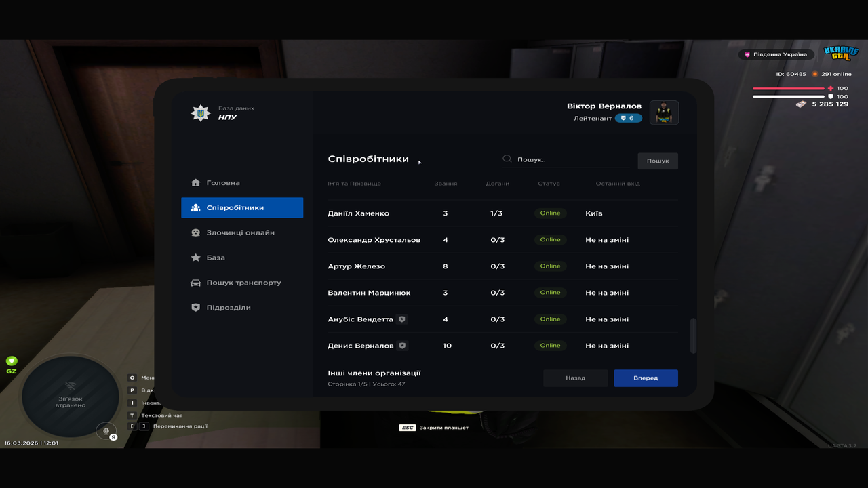868x488 pixels.
Task: Select the Валентин Марцинюк row
Action: point(502,293)
